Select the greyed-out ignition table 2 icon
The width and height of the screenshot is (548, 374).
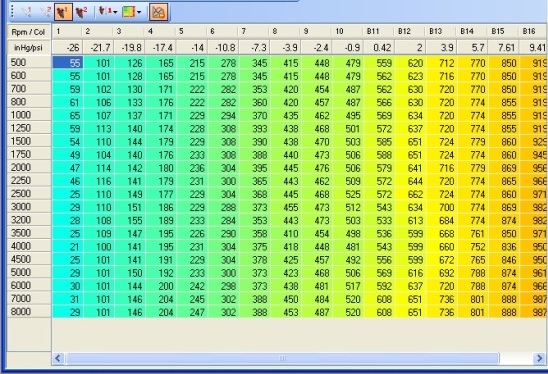coord(45,12)
